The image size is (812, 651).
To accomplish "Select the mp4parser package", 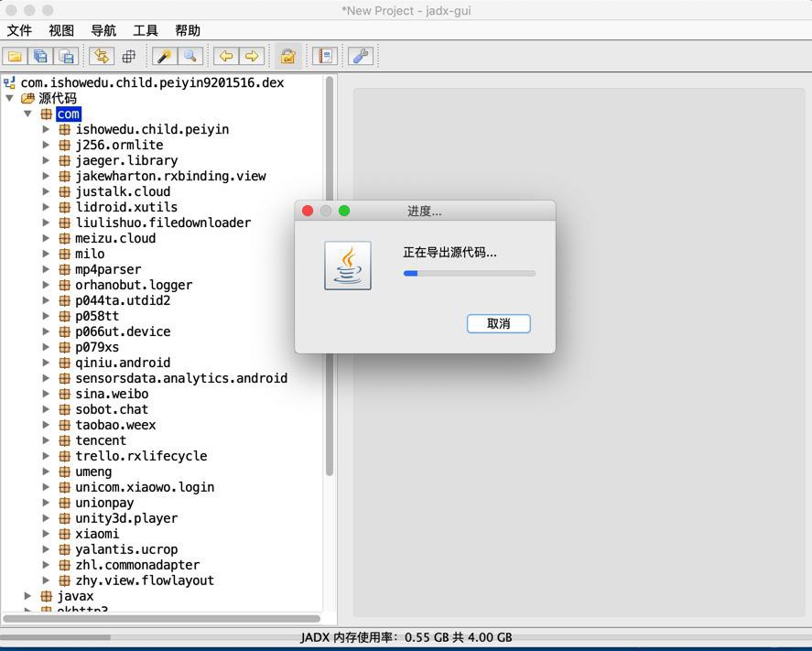I will [x=108, y=269].
